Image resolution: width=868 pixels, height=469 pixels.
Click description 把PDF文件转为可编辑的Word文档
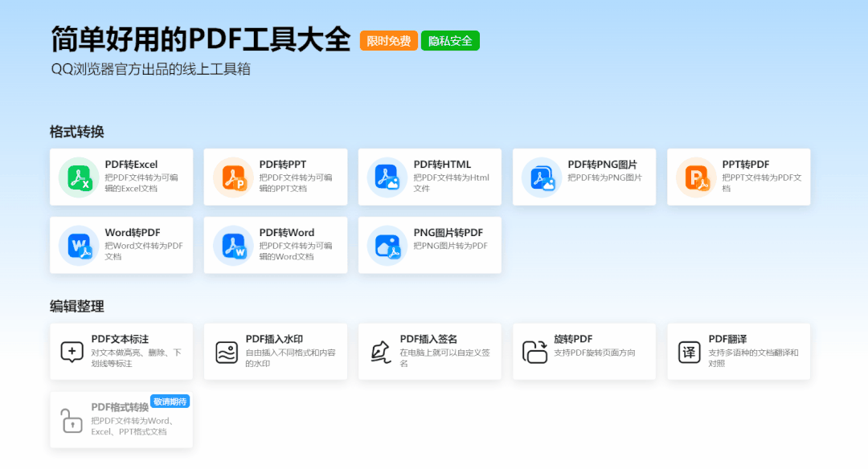coord(296,251)
